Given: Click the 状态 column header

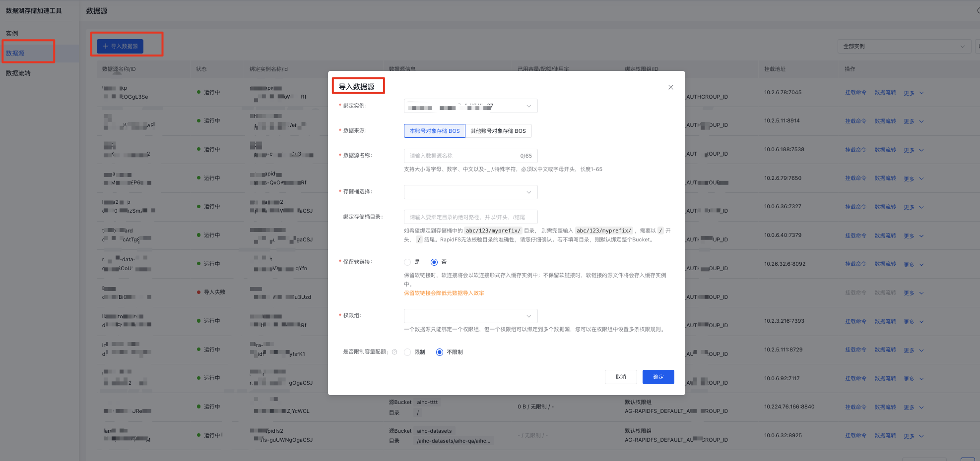Looking at the screenshot, I should 201,69.
